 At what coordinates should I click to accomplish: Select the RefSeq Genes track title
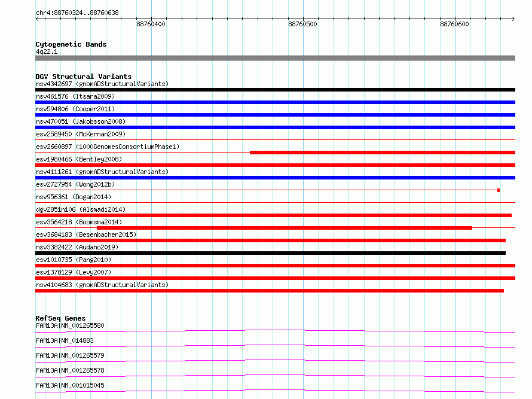[x=61, y=318]
